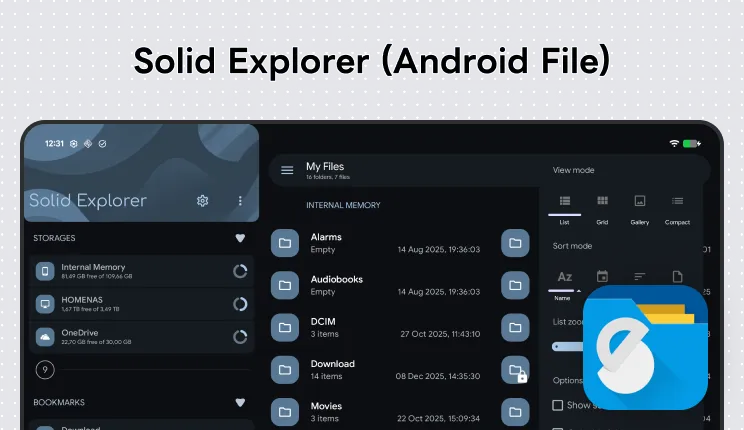Viewport: 744px width, 430px height.
Task: Switch to Gallery view mode
Action: point(640,209)
